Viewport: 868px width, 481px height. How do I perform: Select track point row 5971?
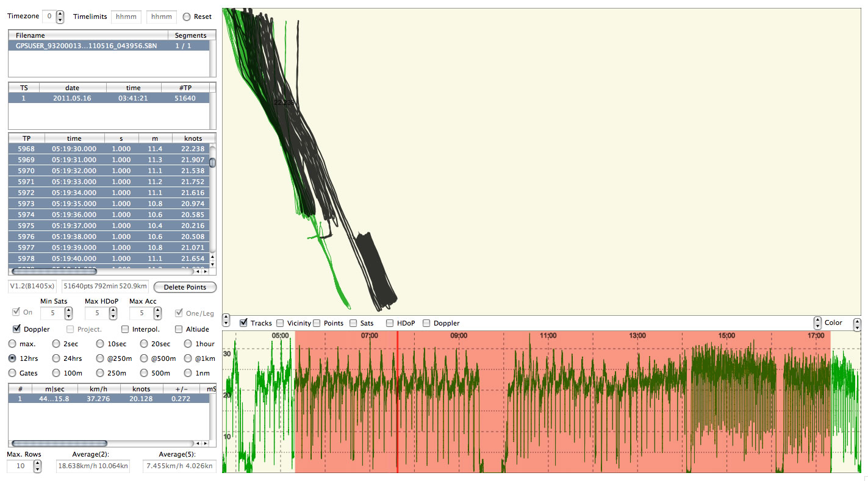109,182
